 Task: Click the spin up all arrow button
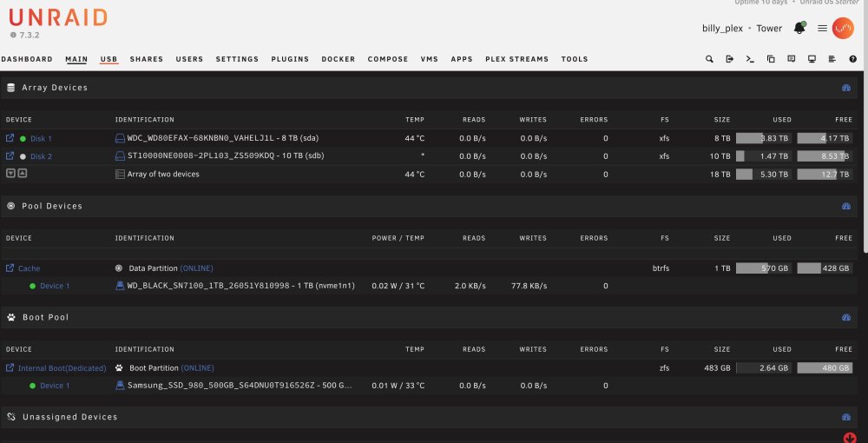coord(23,174)
